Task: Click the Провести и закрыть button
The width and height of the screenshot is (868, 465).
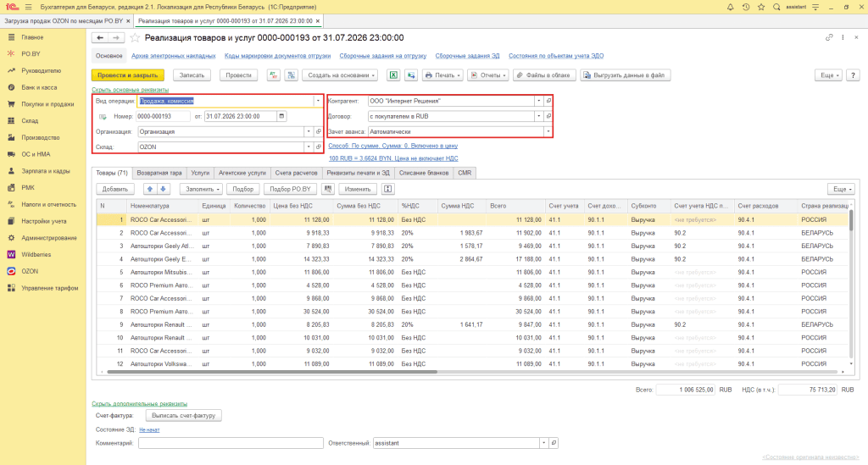Action: pos(128,75)
